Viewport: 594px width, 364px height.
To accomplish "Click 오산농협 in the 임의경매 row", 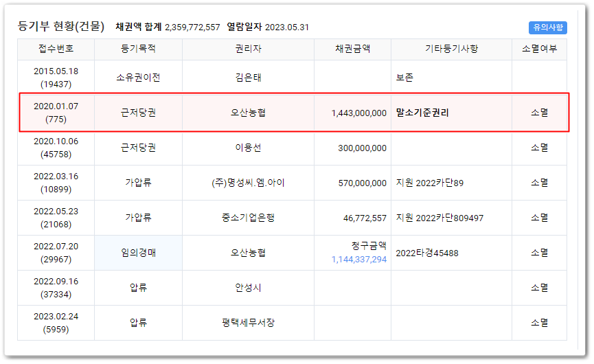I will click(248, 253).
